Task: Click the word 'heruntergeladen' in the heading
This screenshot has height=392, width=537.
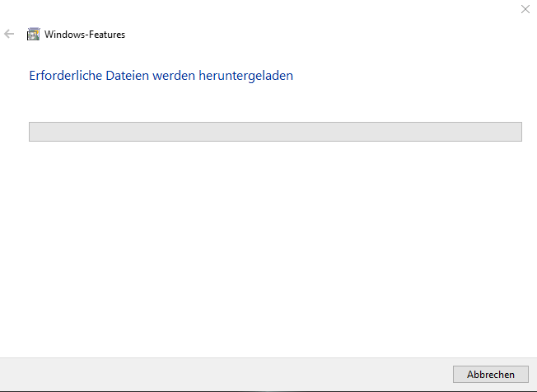Action: tap(246, 76)
